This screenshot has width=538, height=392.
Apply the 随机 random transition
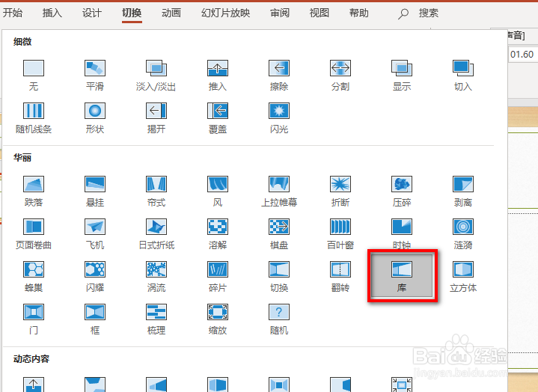click(x=279, y=319)
